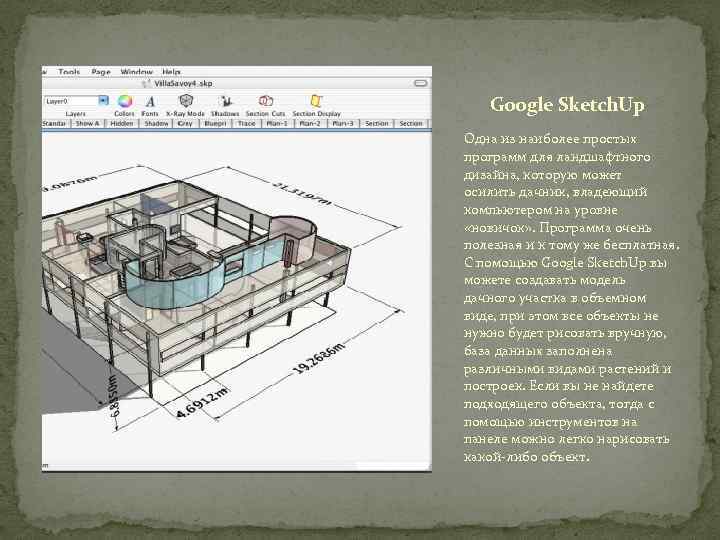Open the Help menu

(171, 72)
